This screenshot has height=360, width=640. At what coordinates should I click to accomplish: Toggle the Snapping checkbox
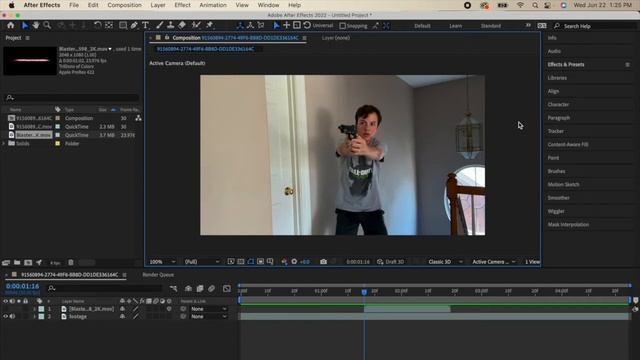coord(342,26)
